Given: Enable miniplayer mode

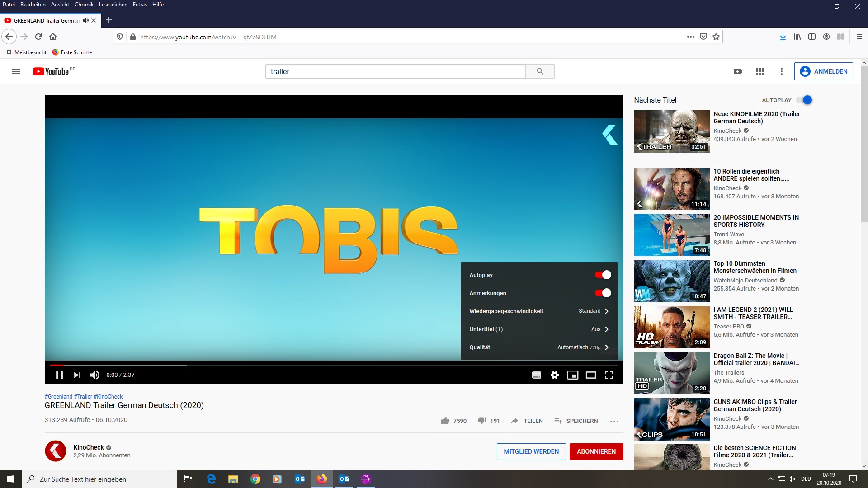Looking at the screenshot, I should pyautogui.click(x=573, y=375).
